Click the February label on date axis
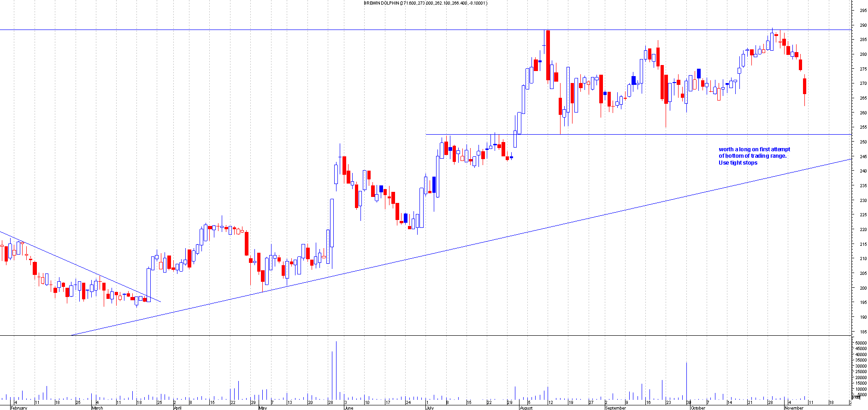 point(19,408)
